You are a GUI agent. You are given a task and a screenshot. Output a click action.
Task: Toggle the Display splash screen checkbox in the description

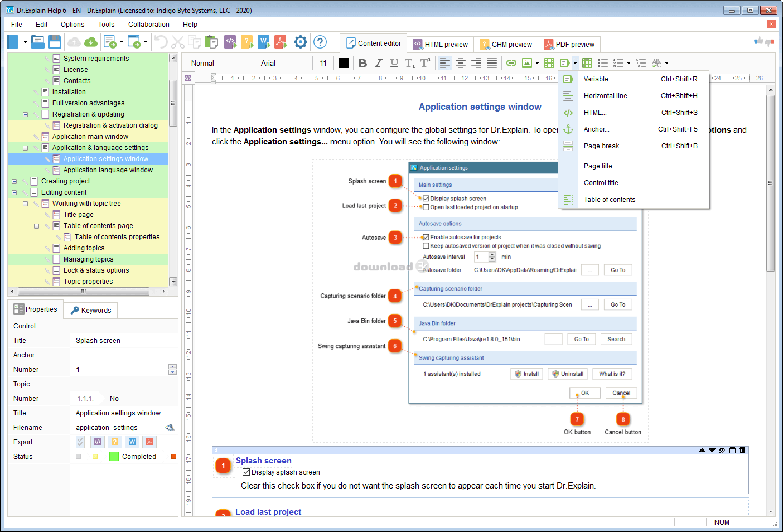[x=246, y=472]
